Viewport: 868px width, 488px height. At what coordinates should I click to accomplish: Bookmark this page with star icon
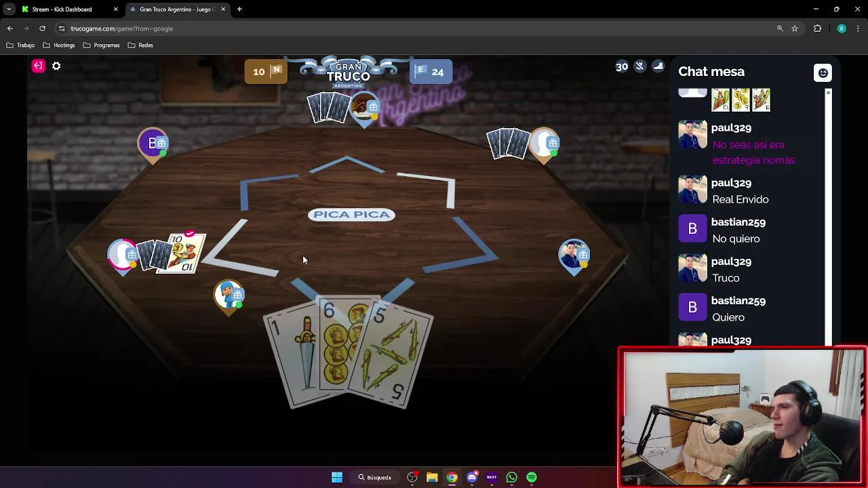click(x=795, y=28)
